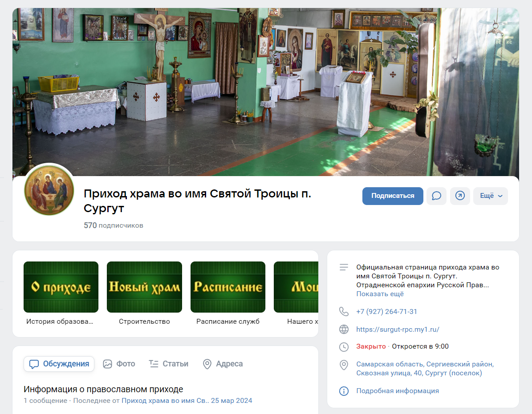This screenshot has width=532, height=414.
Task: Open the surgut-rpc.my1.ru website link
Action: click(x=398, y=330)
